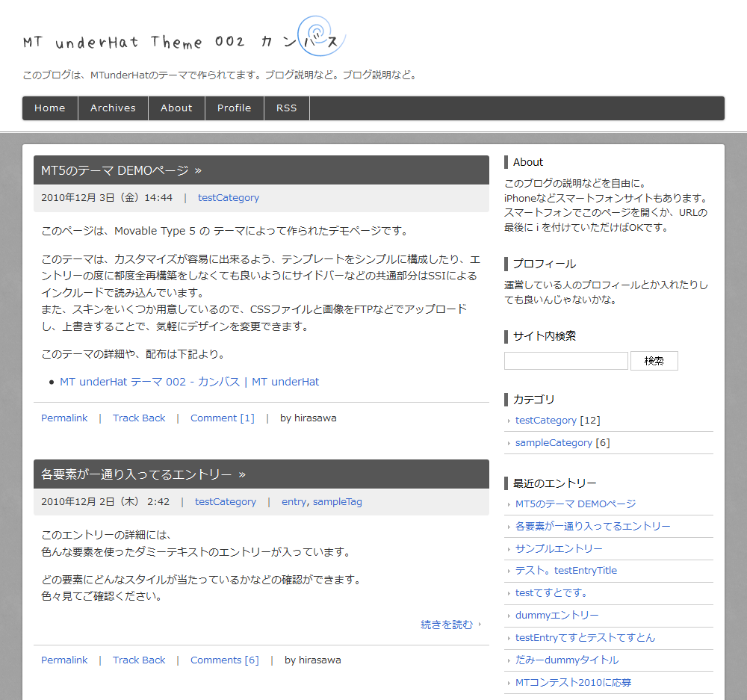Viewport: 747px width, 700px height.
Task: Click the blog description text under the title
Action: (220, 75)
